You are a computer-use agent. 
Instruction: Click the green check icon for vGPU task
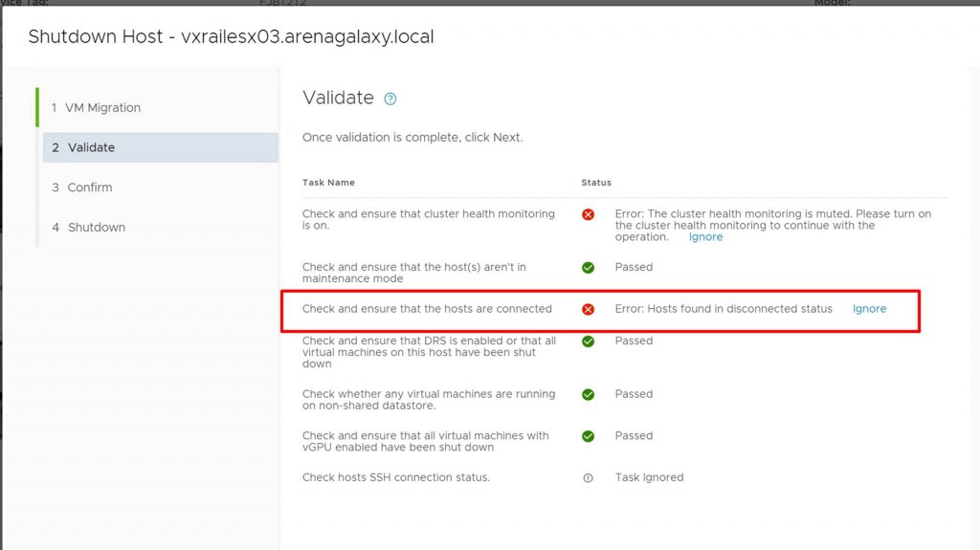coord(589,436)
